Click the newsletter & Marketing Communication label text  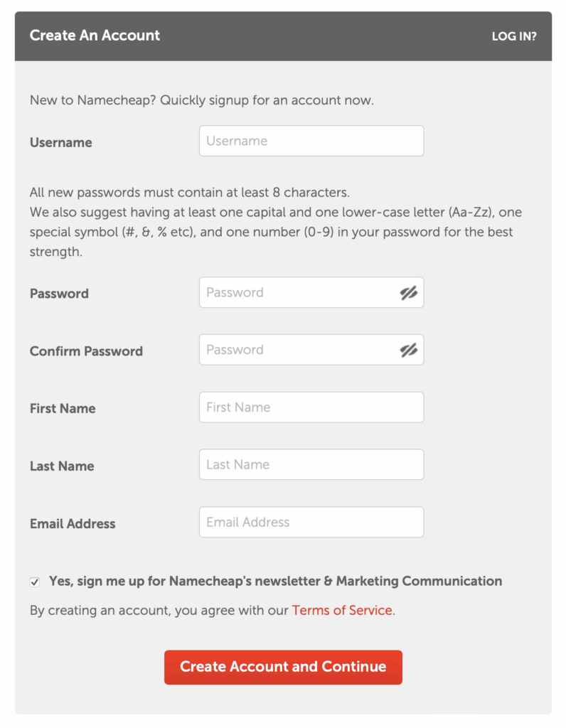point(275,581)
